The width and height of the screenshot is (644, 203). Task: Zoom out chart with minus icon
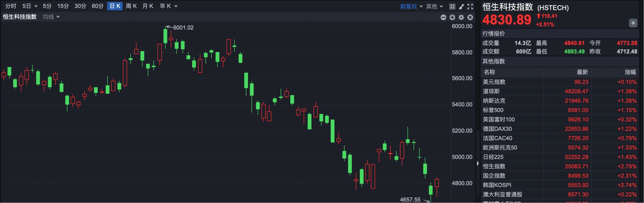click(443, 17)
